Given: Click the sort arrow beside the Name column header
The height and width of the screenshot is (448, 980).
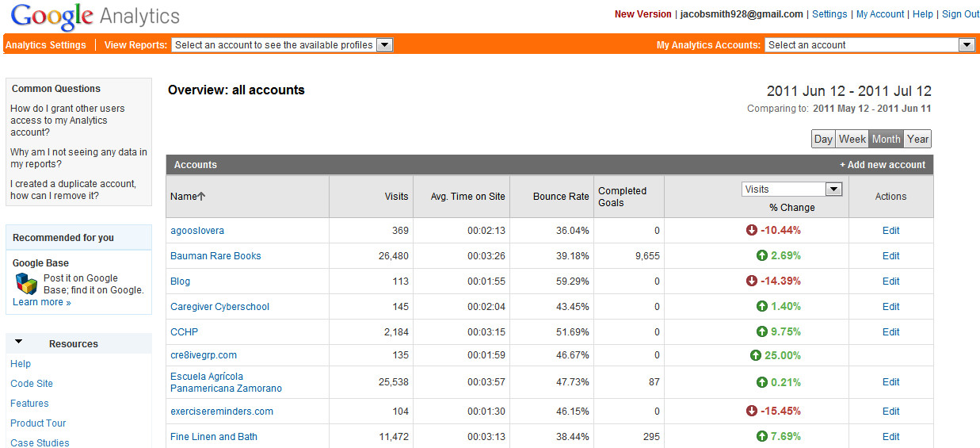Looking at the screenshot, I should [201, 197].
